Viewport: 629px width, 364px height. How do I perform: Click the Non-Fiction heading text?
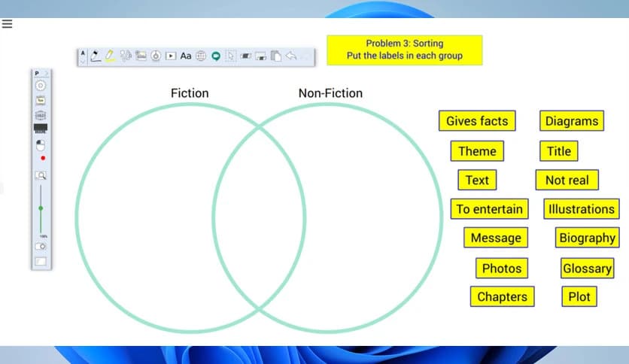pos(330,93)
